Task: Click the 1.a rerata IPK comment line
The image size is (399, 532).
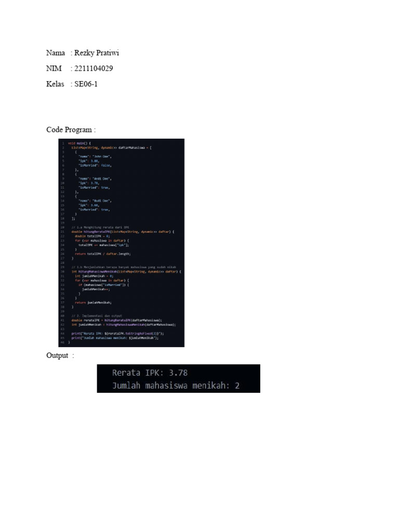Action: (100, 228)
